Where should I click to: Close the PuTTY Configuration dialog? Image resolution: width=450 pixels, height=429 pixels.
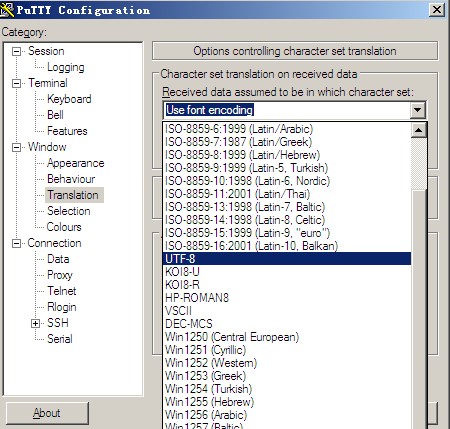coord(437,10)
